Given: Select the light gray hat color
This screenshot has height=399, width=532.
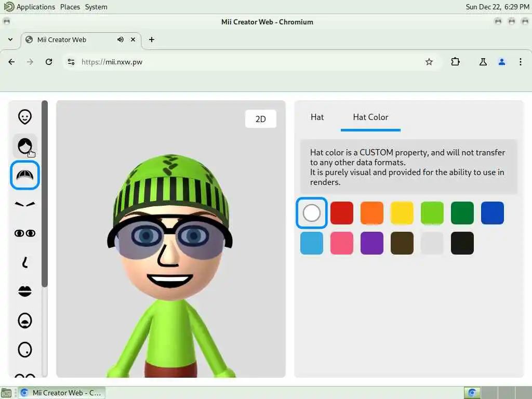Looking at the screenshot, I should pos(432,243).
